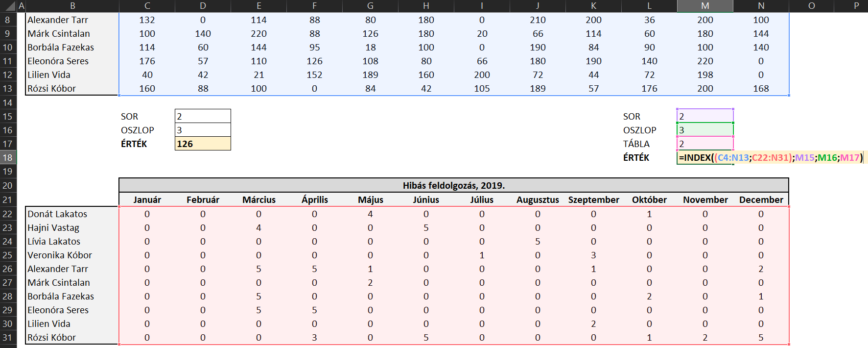This screenshot has width=868, height=348.
Task: Select the yellow ÉRTÉK result cell showing 126
Action: pyautogui.click(x=203, y=144)
